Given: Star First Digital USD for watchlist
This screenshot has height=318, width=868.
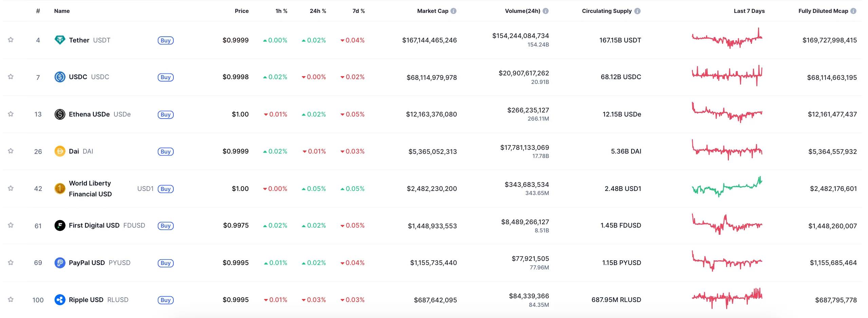Looking at the screenshot, I should [x=11, y=225].
